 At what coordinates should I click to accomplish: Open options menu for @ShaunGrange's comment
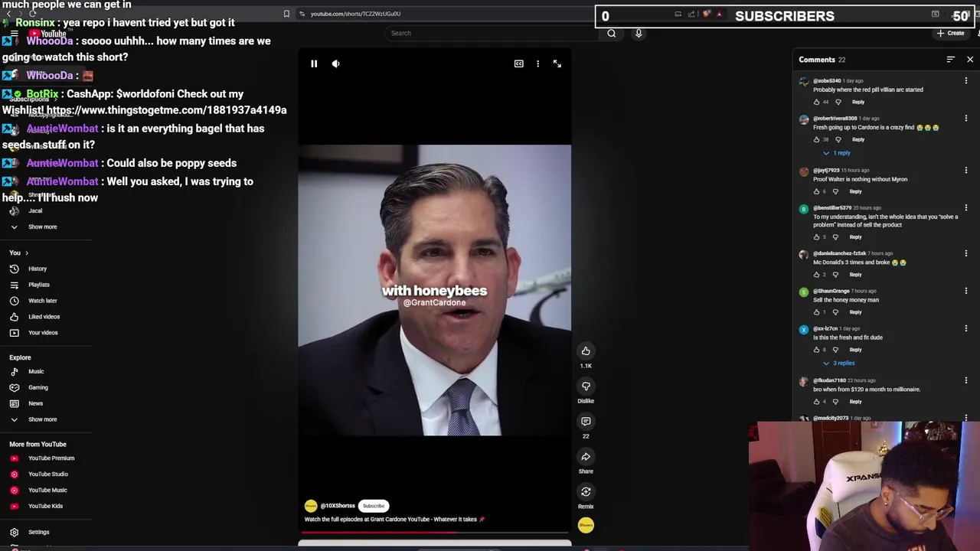click(x=966, y=291)
